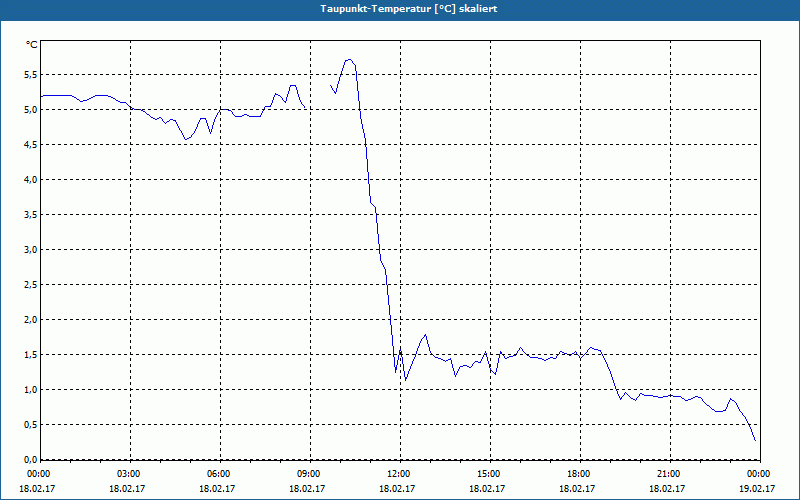Select the 1,5 y-axis tick label
Image resolution: width=800 pixels, height=500 pixels.
[x=31, y=355]
